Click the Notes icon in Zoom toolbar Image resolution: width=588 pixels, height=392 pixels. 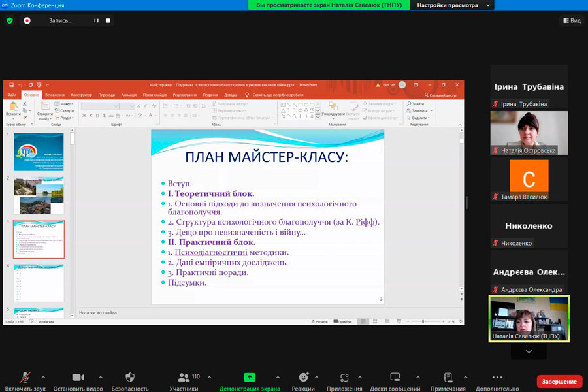point(448,378)
